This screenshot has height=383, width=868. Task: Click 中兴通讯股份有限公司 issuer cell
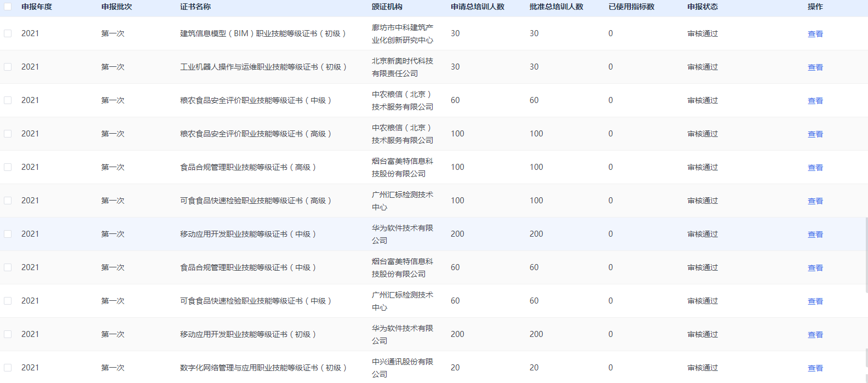coord(403,368)
